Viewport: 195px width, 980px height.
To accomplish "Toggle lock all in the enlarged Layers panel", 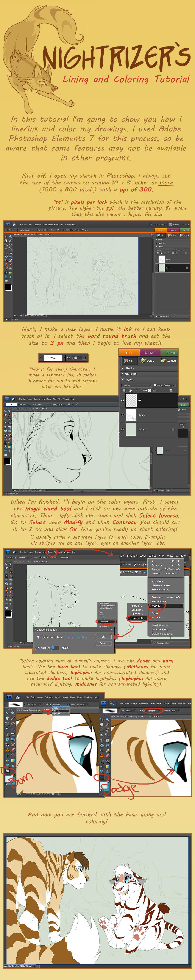I will (155, 390).
